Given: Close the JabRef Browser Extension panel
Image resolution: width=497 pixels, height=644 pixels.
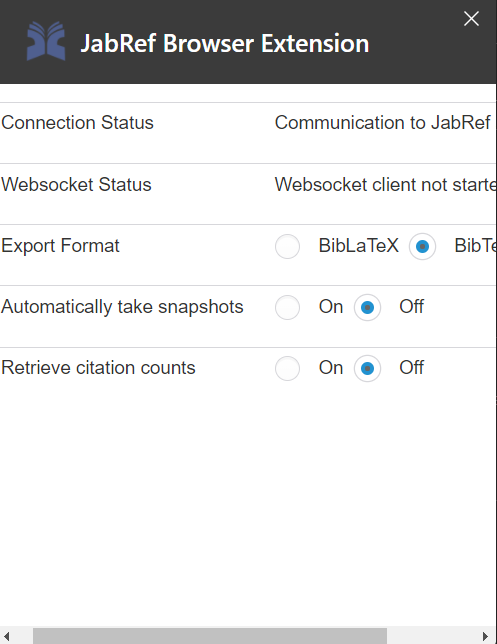Looking at the screenshot, I should [471, 18].
